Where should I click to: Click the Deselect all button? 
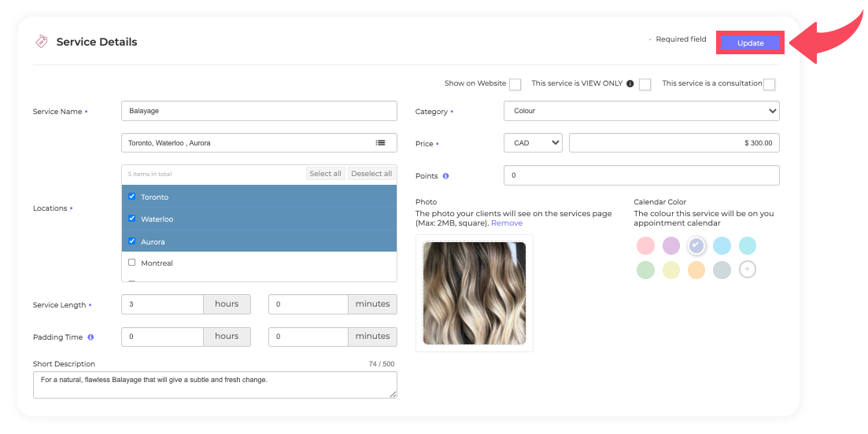[x=371, y=174]
